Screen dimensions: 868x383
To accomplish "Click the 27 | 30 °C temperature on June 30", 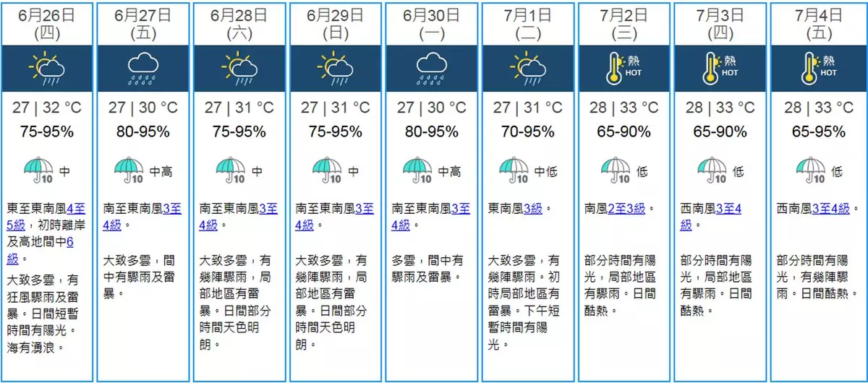I will point(432,108).
